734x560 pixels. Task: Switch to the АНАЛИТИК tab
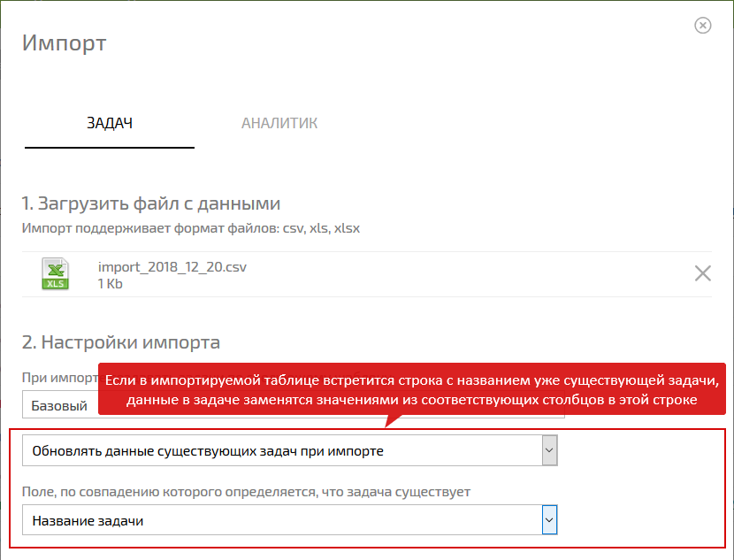coord(279,123)
